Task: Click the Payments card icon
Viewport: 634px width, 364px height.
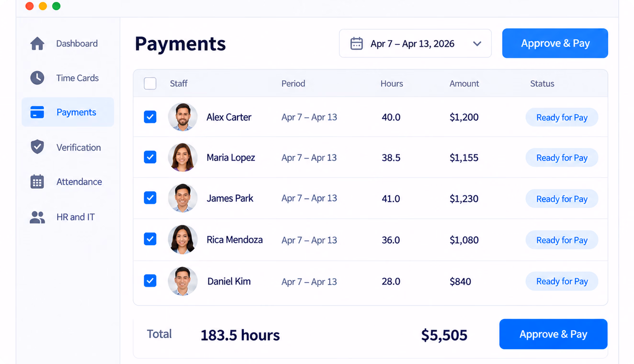Action: (37, 112)
